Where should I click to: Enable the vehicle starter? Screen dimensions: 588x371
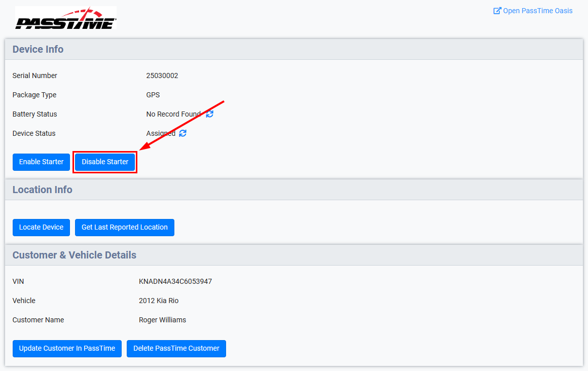click(41, 162)
